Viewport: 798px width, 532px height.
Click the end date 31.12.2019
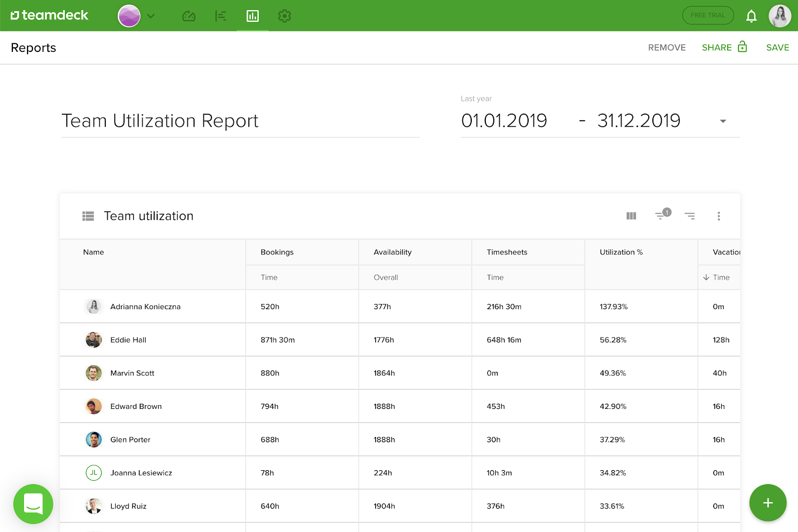click(639, 121)
